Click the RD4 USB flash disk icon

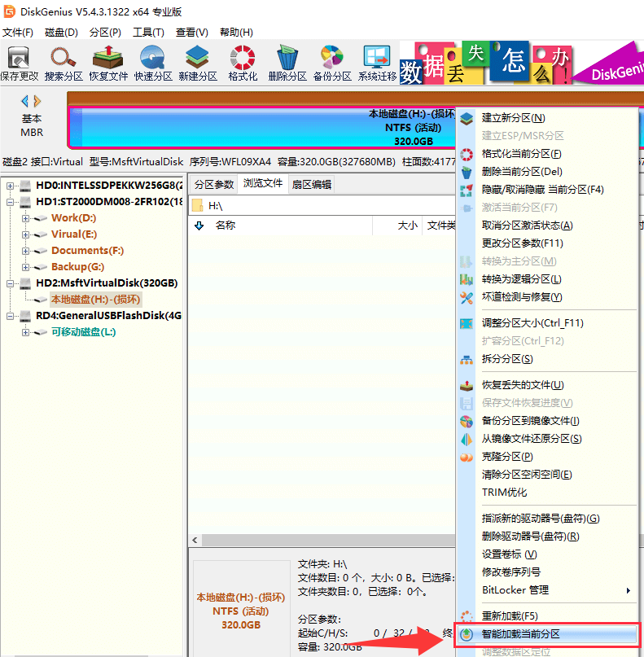tap(25, 316)
